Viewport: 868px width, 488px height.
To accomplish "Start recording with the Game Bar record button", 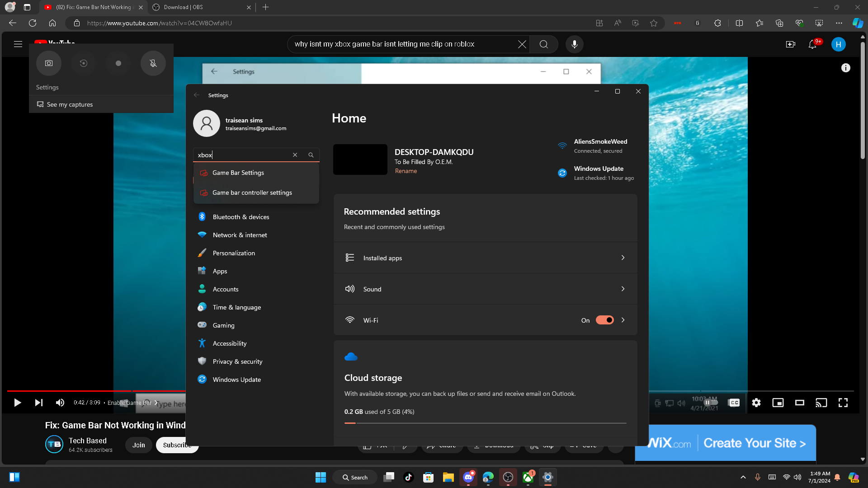I will tap(118, 63).
